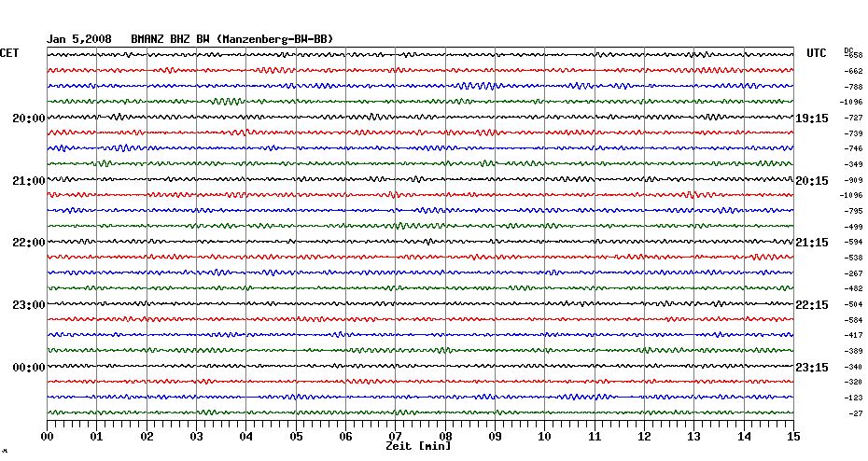Select DC offset value '-795'
Screen dimensions: 868x461
pos(853,212)
